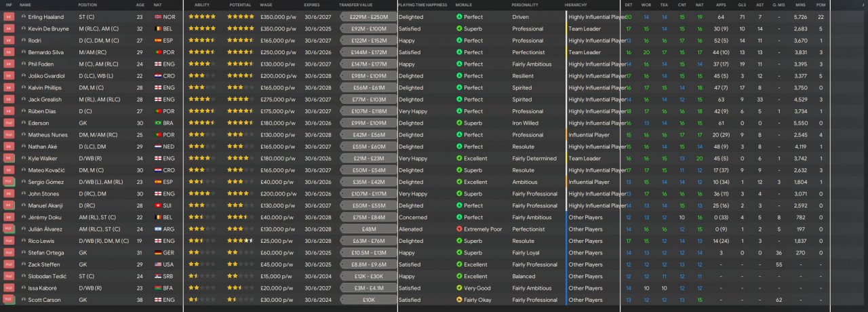This screenshot has height=312, width=868.
Task: Click the Int status badge beside Rodri
Action: point(9,40)
